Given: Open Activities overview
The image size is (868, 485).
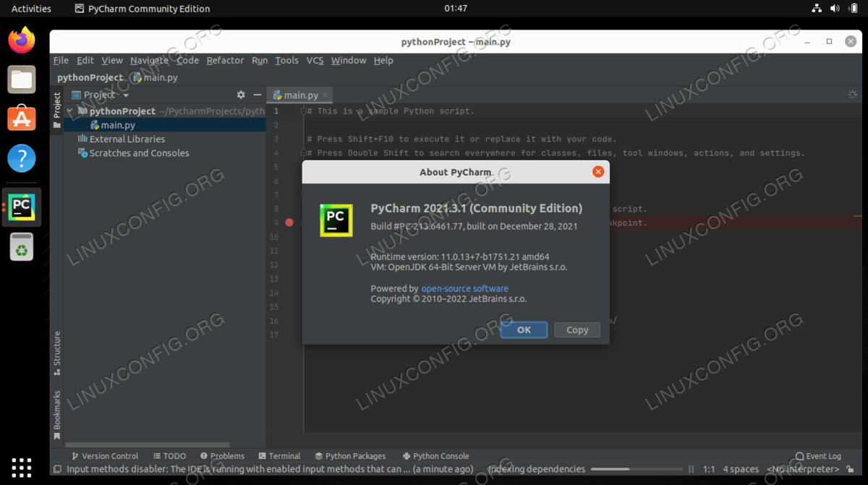Looking at the screenshot, I should pos(31,9).
